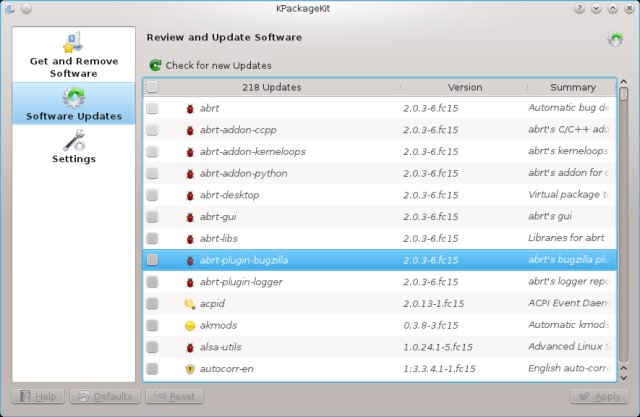The height and width of the screenshot is (417, 640).
Task: Click the acpid package icon
Action: click(190, 304)
